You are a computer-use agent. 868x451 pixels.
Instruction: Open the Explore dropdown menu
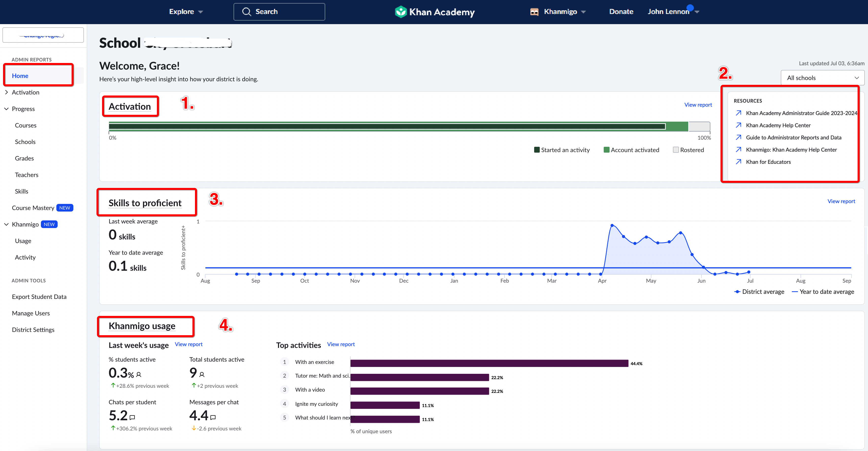click(x=186, y=12)
